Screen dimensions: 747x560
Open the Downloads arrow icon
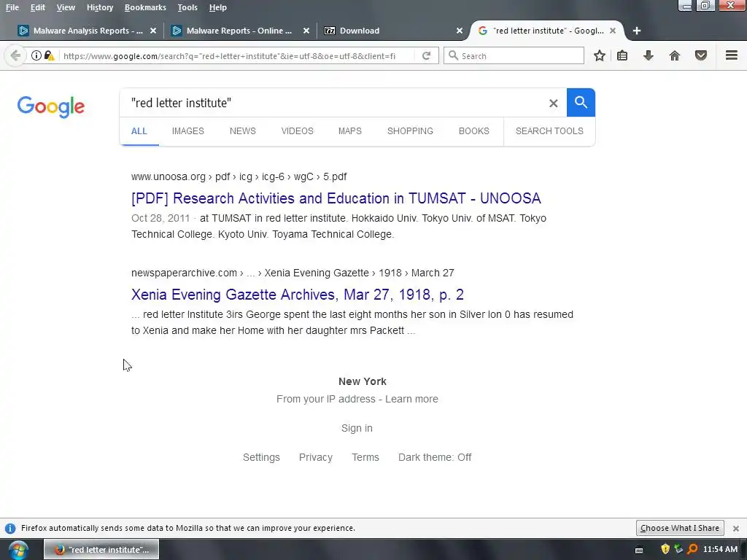(649, 55)
